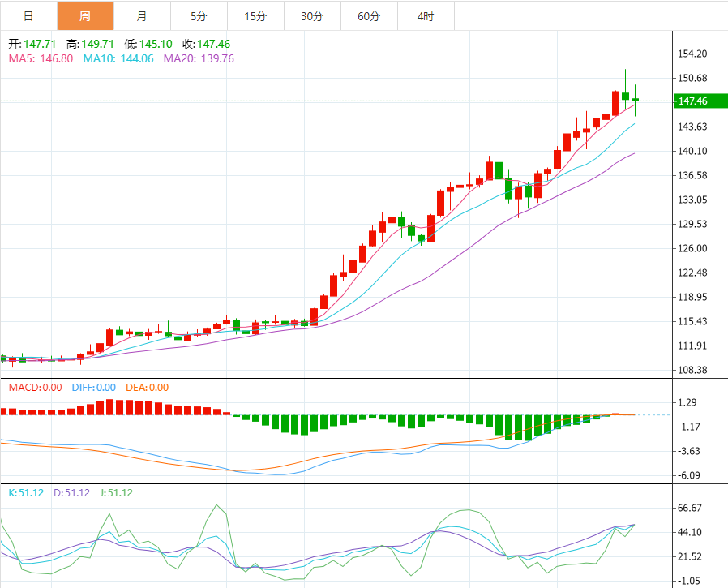Click the MACD: 0.00 indicator label
This screenshot has width=728, height=588.
[x=36, y=388]
